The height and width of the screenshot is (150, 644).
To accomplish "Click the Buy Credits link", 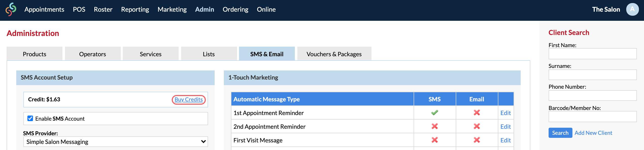I will tap(189, 99).
